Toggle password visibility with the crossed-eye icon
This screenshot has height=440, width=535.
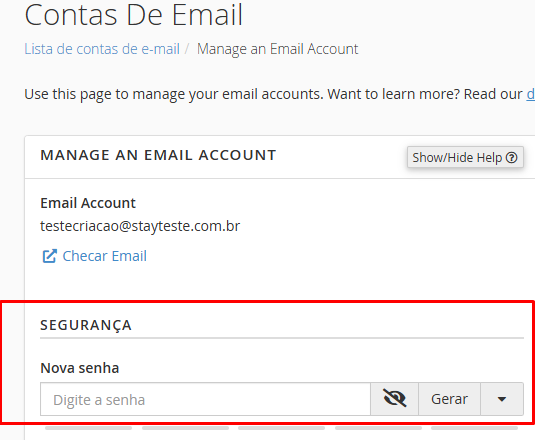(394, 399)
